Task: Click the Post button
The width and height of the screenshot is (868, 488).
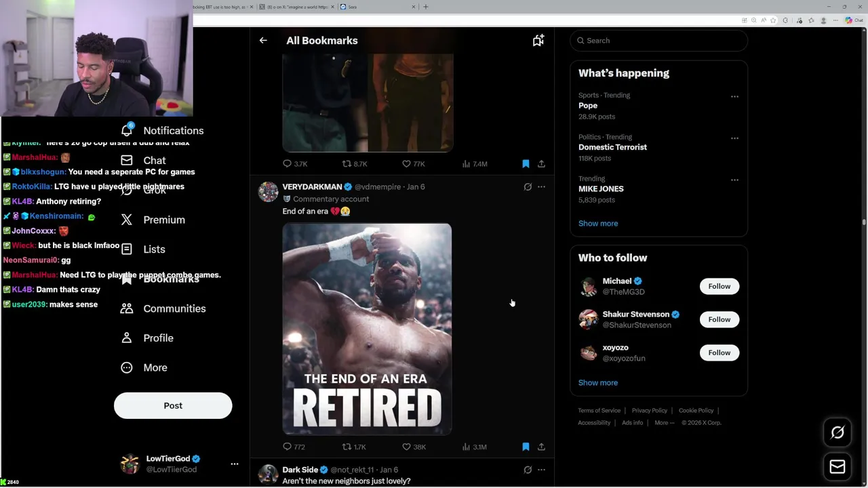Action: [173, 405]
